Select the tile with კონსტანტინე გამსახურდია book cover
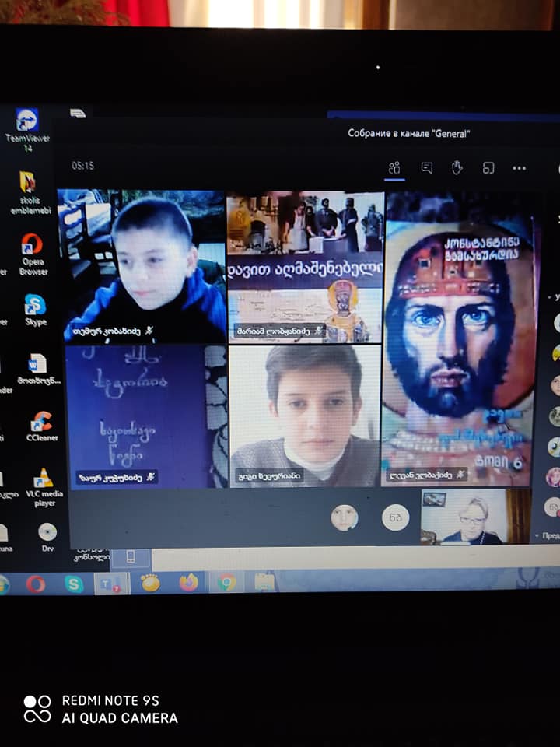The width and height of the screenshot is (560, 747). click(459, 338)
